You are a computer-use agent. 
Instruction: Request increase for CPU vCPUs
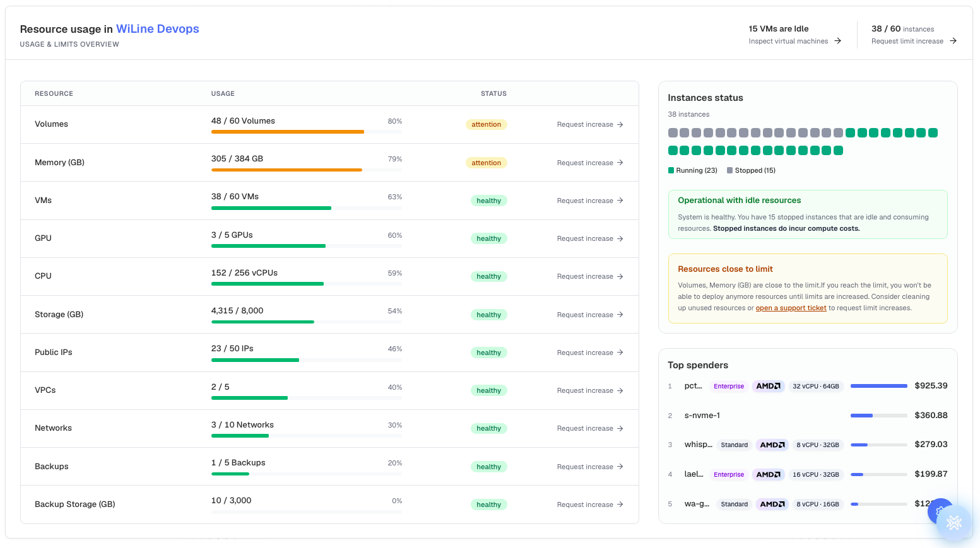590,276
